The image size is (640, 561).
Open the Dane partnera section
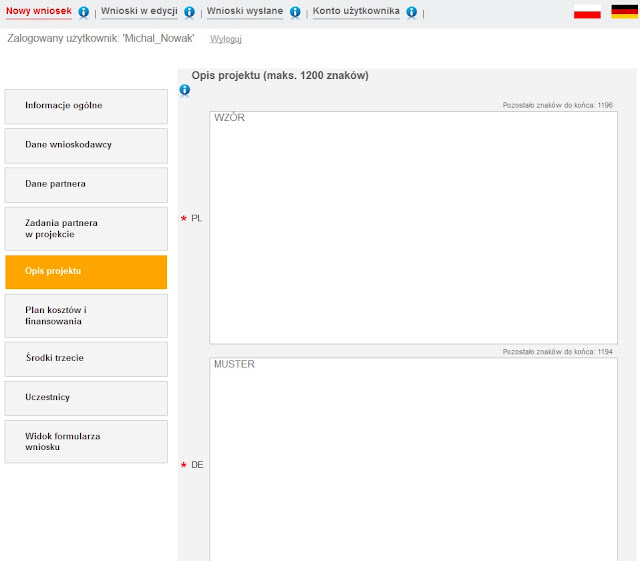(86, 185)
